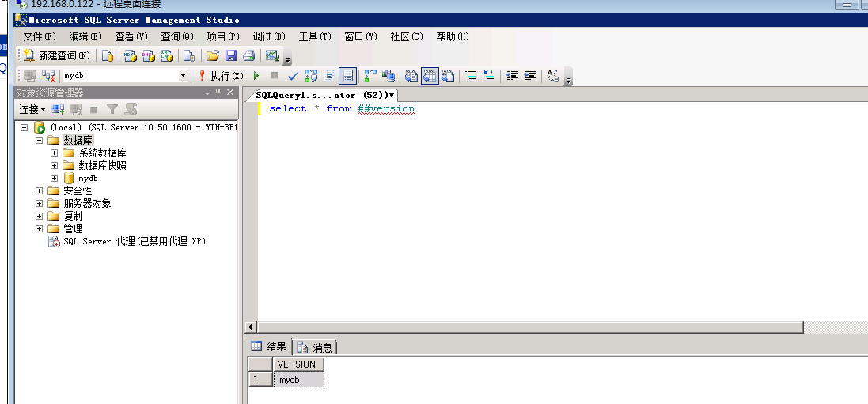Collapse the 数据库 folder

(x=40, y=141)
